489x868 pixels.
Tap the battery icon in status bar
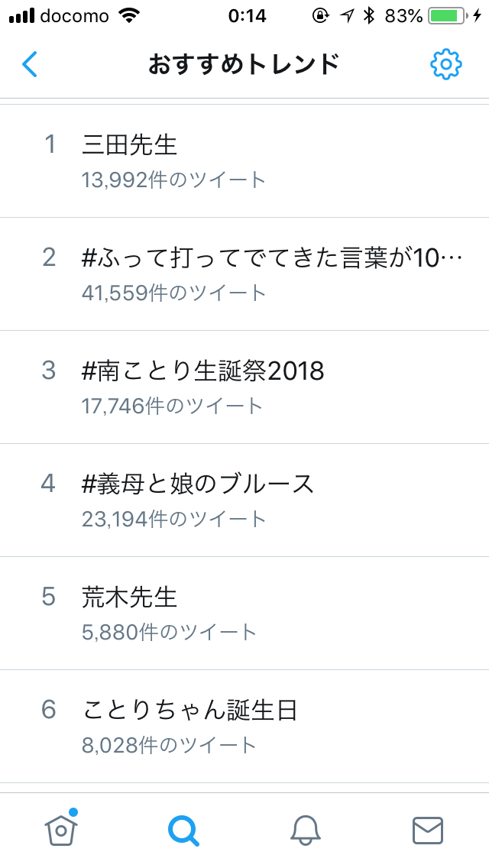coord(449,16)
